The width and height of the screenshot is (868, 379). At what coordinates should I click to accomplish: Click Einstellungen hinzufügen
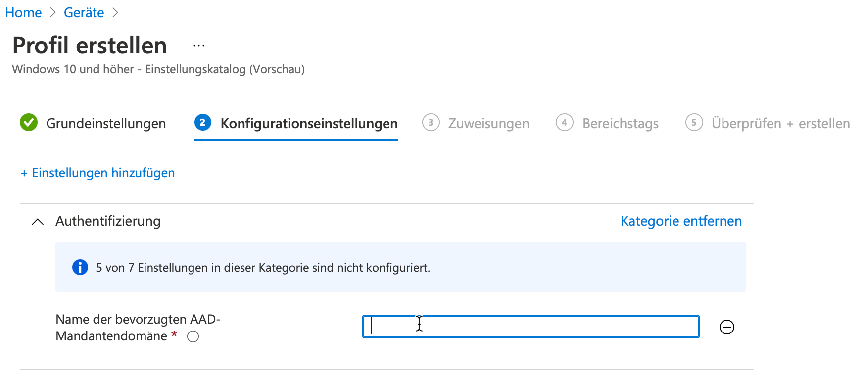(x=97, y=173)
